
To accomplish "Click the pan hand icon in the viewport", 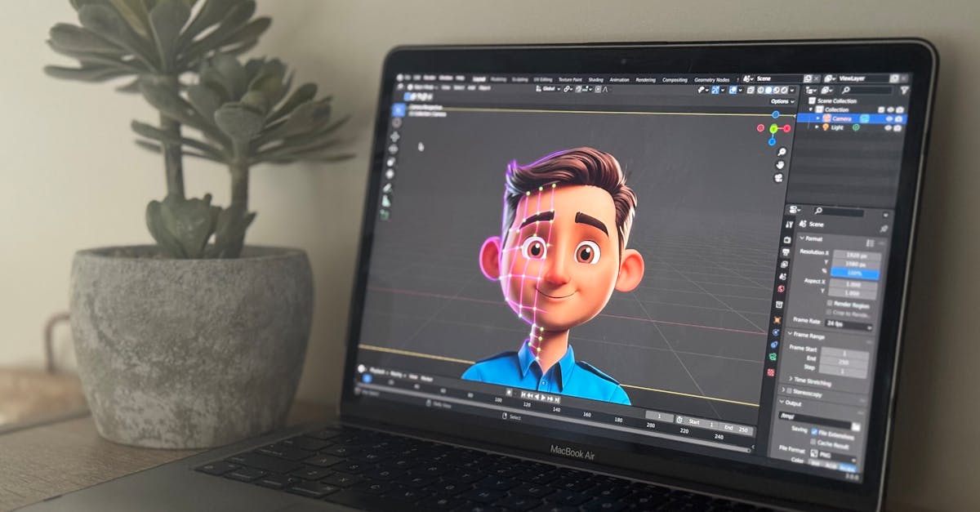I will 780,165.
